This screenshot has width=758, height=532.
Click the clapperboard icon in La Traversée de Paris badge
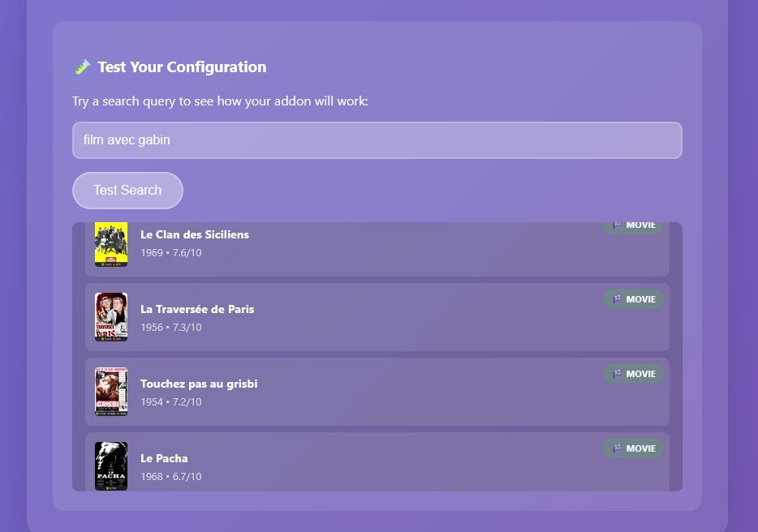[x=618, y=299]
